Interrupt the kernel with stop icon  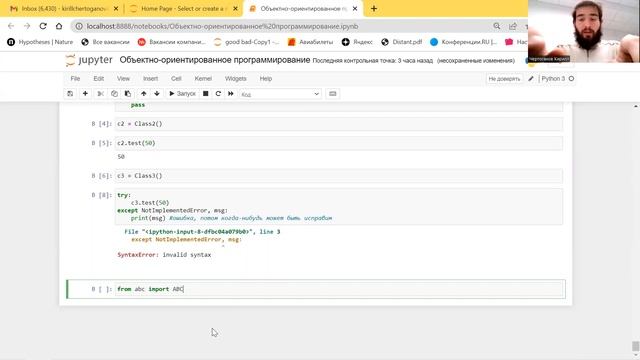[x=206, y=94]
